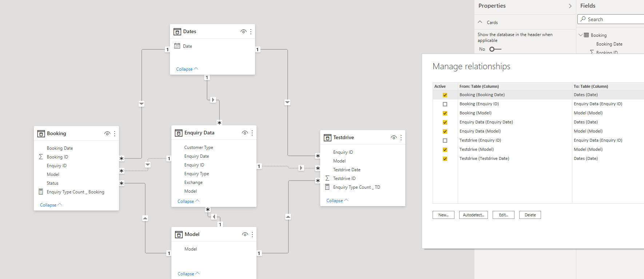The width and height of the screenshot is (644, 279).
Task: Select the Testdrive (Testdrive Date) relationship row
Action: tap(538, 159)
